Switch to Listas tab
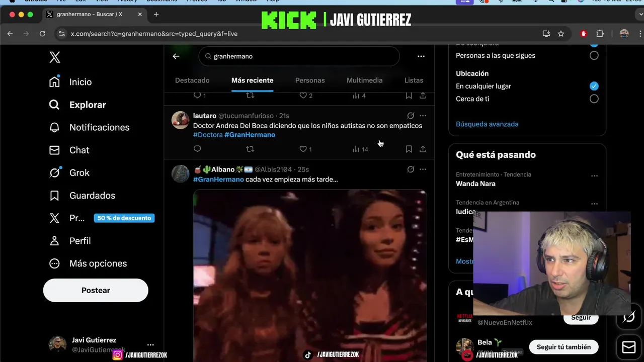The image size is (644, 362). tap(414, 80)
